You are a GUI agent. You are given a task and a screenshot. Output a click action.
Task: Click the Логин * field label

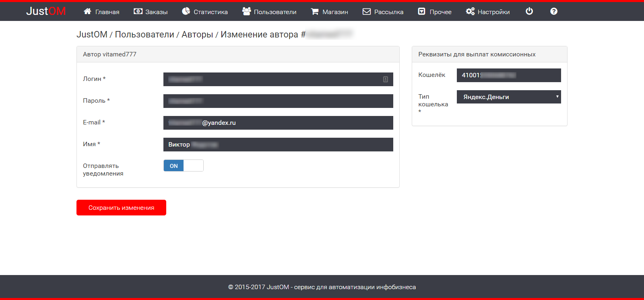(x=94, y=79)
